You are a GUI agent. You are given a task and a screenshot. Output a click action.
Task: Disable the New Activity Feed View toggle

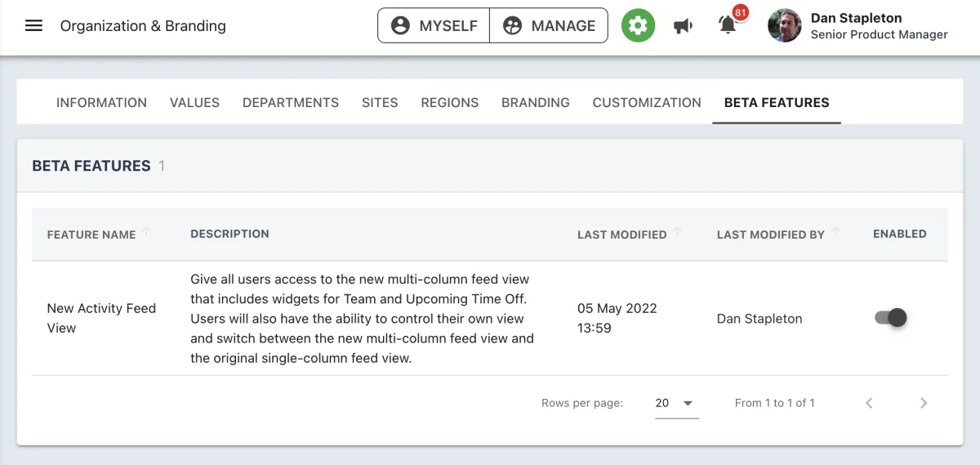tap(891, 318)
